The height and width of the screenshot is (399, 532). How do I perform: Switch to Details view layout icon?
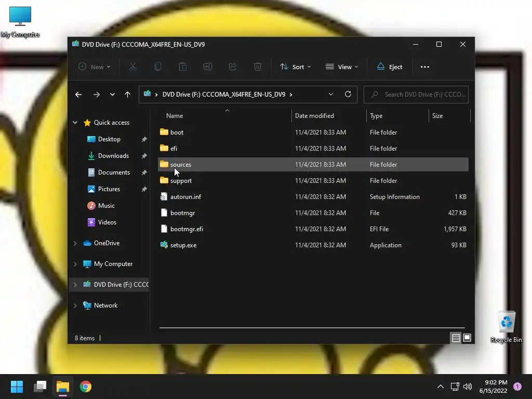click(x=456, y=338)
